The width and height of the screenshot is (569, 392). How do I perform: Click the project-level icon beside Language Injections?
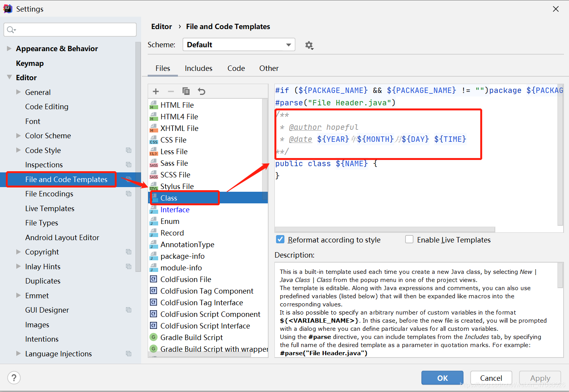(x=129, y=354)
